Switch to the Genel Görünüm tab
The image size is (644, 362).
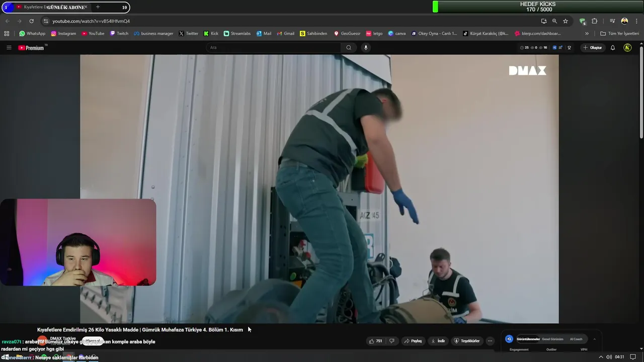point(552,339)
